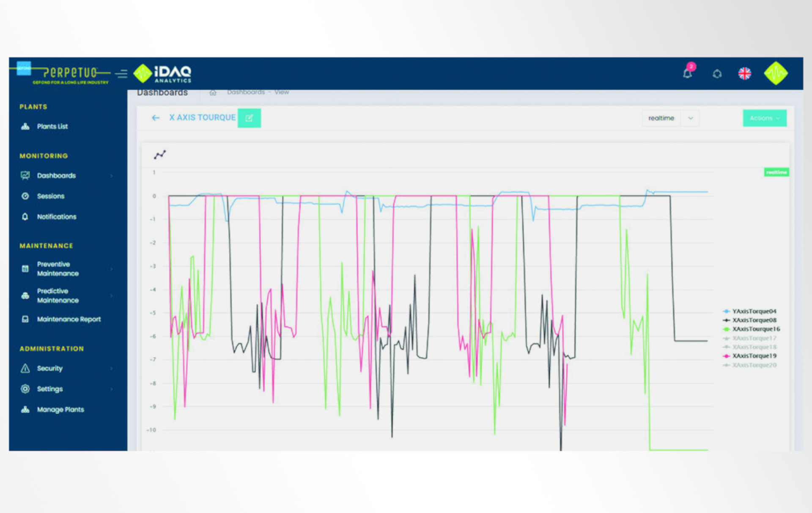Screen dimensions: 812x513
Task: Click the notification count badge
Action: click(x=691, y=66)
